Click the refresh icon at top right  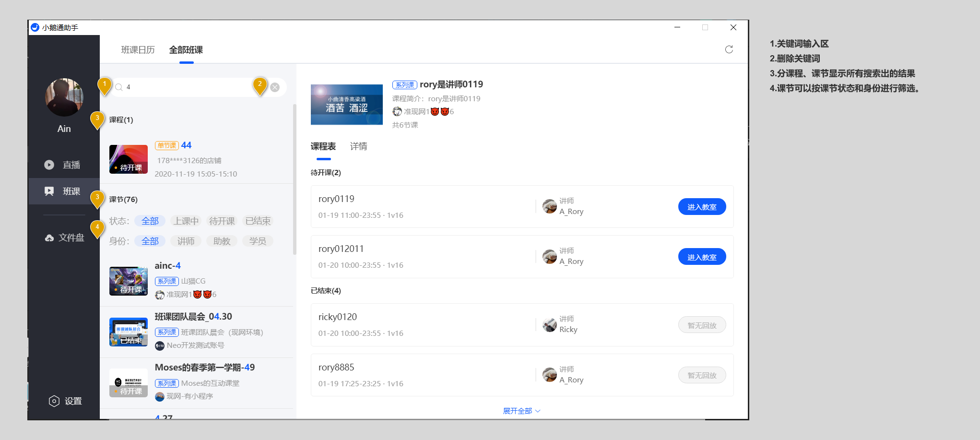[729, 49]
